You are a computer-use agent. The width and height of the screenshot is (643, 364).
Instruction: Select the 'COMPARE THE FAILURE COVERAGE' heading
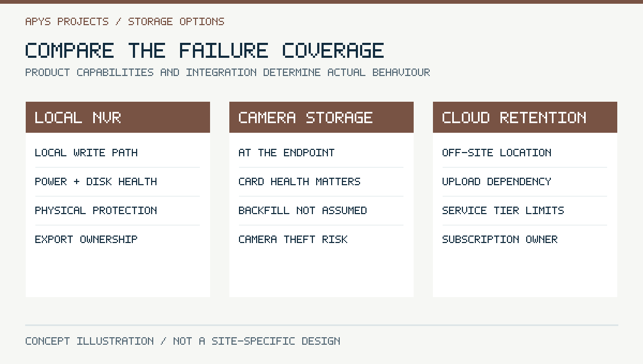(x=205, y=50)
